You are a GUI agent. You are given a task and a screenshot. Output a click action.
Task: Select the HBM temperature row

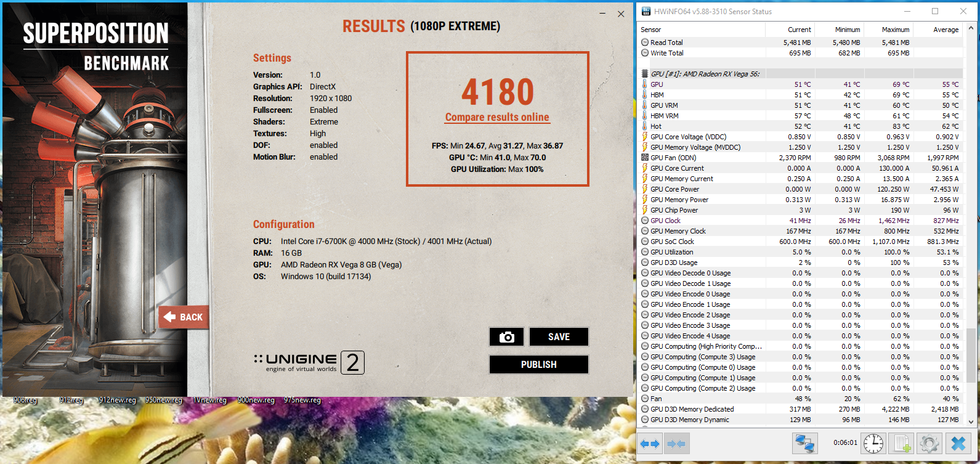[800, 95]
